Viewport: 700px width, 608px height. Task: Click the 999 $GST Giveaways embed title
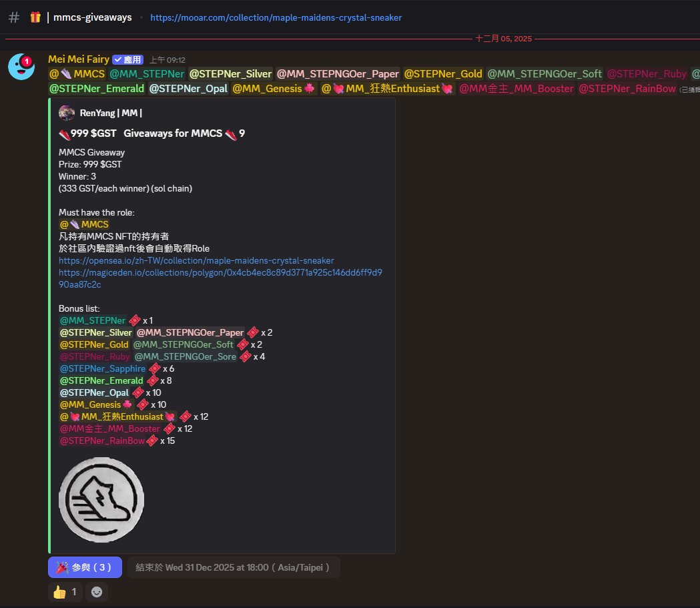click(151, 133)
